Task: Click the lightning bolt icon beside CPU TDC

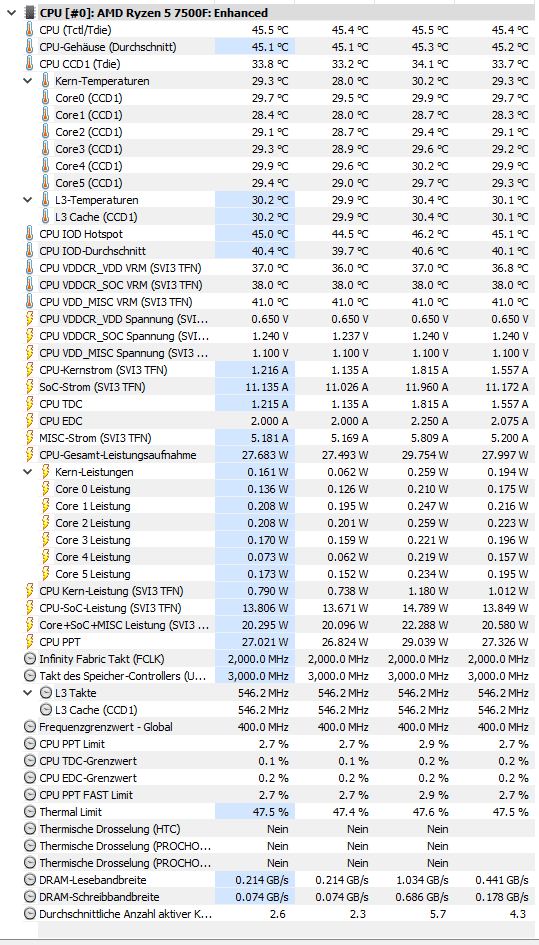Action: coord(29,403)
